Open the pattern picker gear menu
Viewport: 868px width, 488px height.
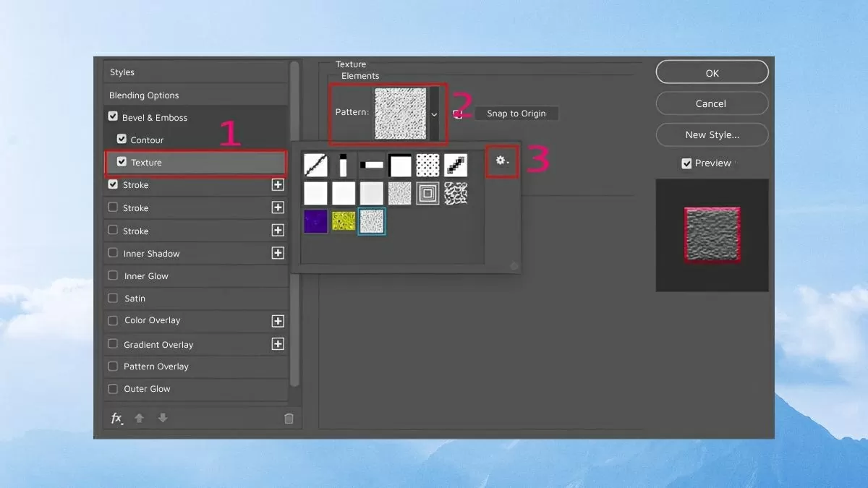(501, 161)
